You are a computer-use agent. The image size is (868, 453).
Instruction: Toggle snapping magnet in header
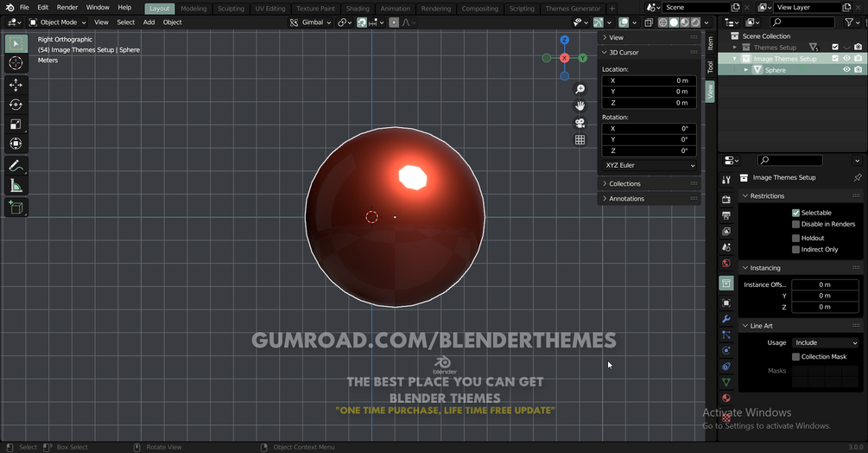(362, 22)
